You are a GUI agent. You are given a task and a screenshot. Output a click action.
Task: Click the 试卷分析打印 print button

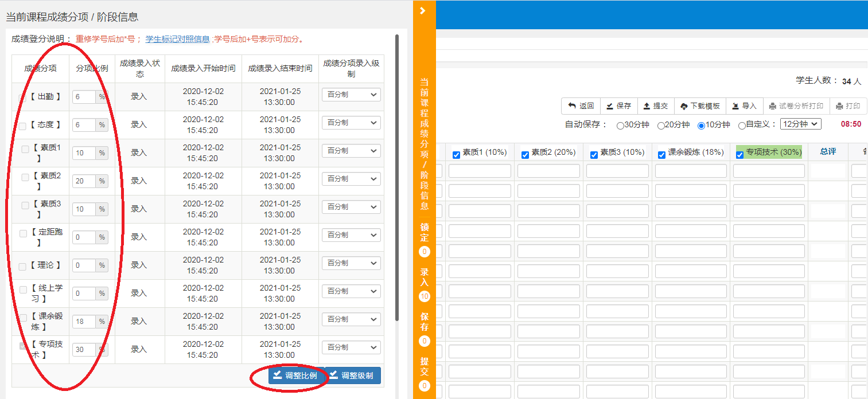[796, 106]
